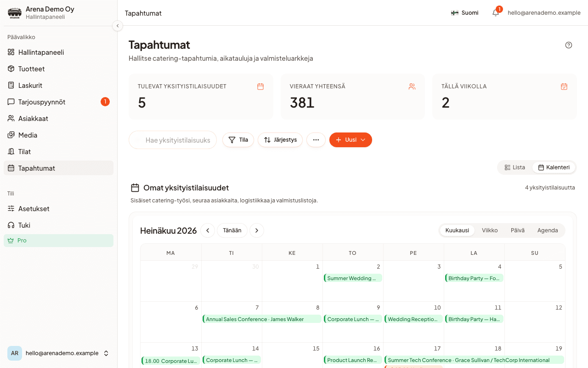Open Birthday Party — Ha… event on July 11
The height and width of the screenshot is (368, 588).
pos(474,319)
